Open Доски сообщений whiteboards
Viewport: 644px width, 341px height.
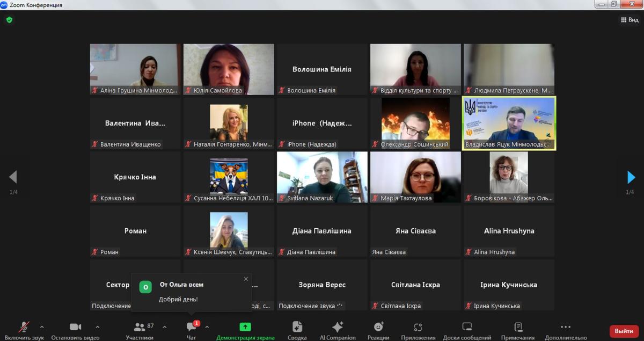467,330
